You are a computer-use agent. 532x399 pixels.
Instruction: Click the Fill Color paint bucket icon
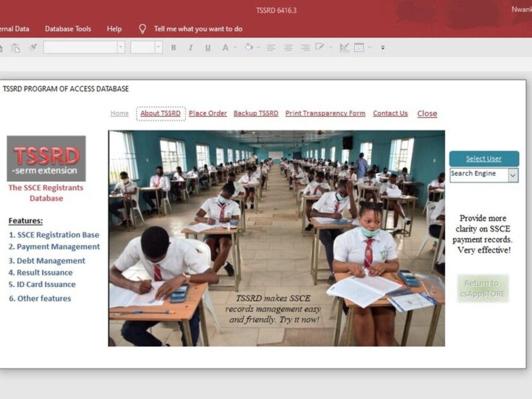pyautogui.click(x=248, y=47)
